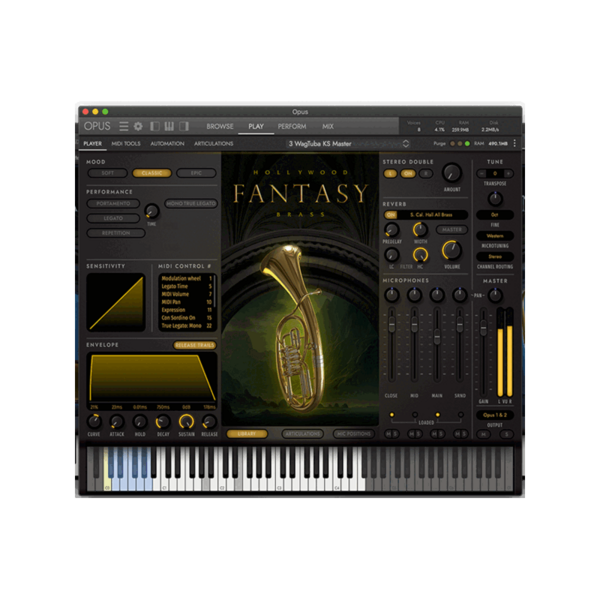Viewport: 600px width, 600px height.
Task: Switch to the Perform page
Action: (292, 126)
